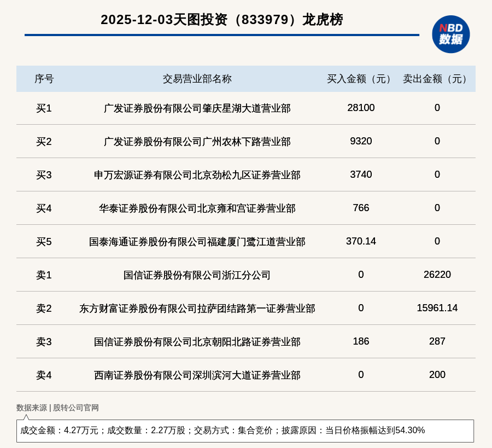Click the 成交金额 summary note box
The image size is (492, 448).
[x=245, y=430]
